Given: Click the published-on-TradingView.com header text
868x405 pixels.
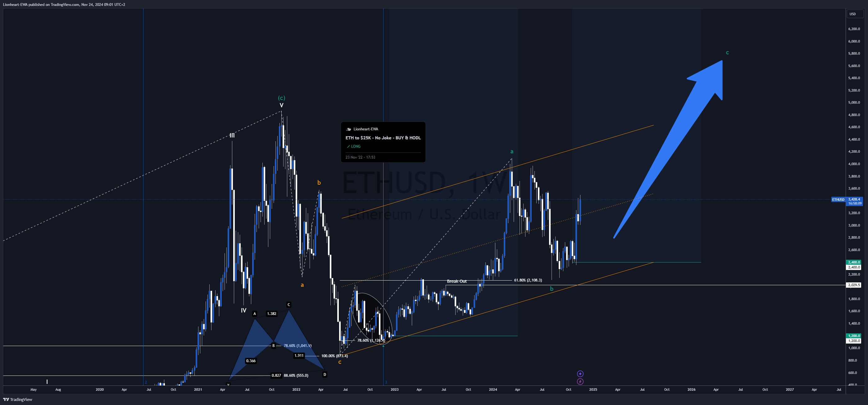Looking at the screenshot, I should (64, 4).
